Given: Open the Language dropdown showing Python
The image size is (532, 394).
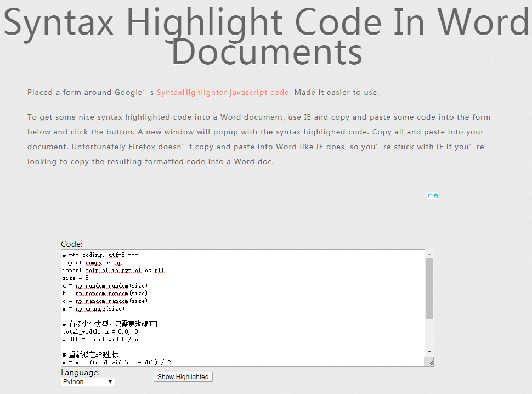Looking at the screenshot, I should [x=87, y=381].
